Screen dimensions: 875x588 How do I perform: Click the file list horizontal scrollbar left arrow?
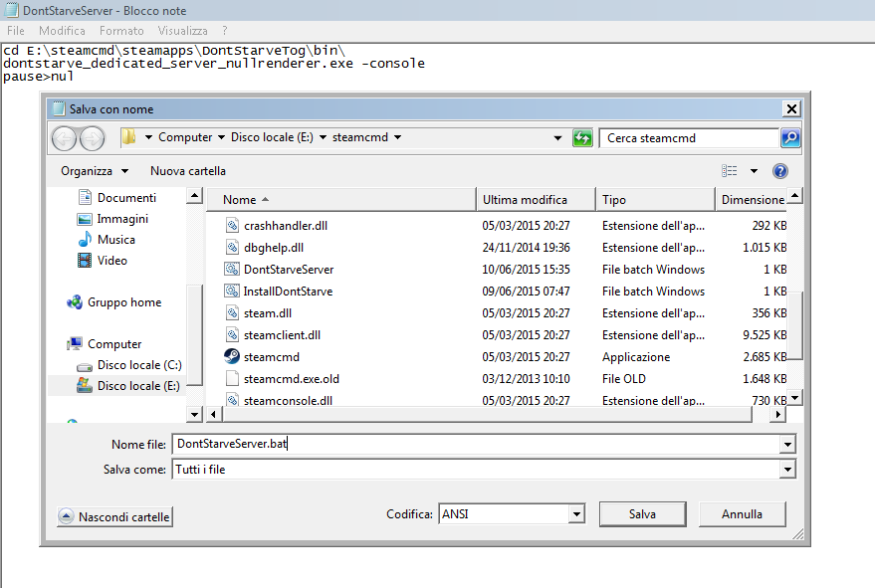(214, 414)
